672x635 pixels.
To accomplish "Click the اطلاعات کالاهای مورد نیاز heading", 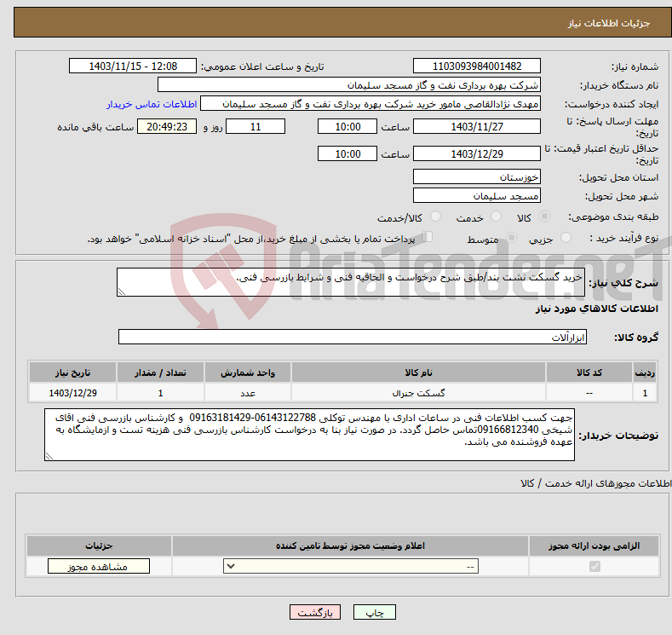I will (596, 309).
